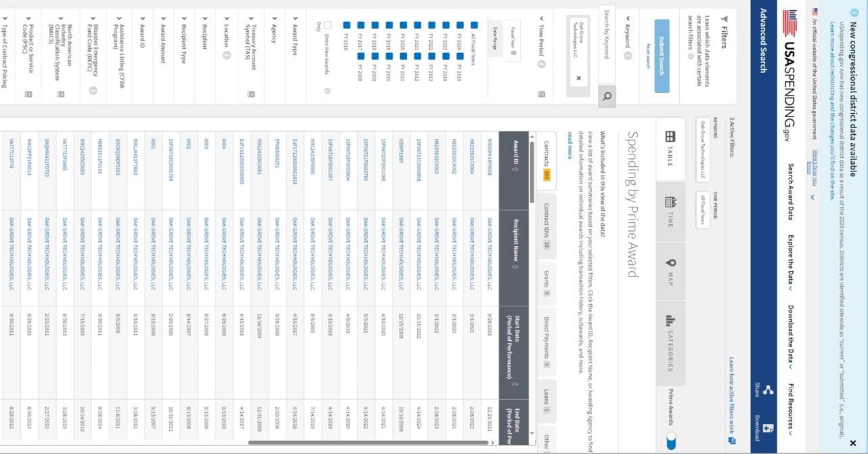The image size is (868, 454).
Task: Switch to the Map visualization tab
Action: click(x=671, y=272)
